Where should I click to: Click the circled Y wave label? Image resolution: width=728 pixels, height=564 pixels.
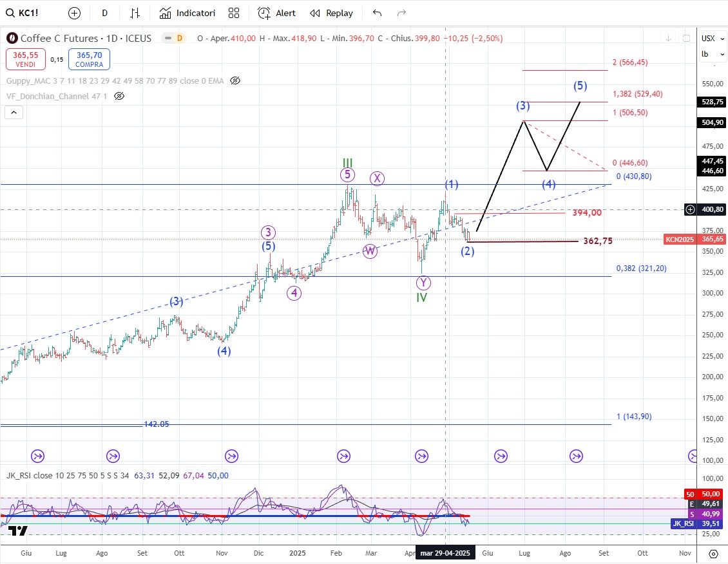pyautogui.click(x=423, y=283)
